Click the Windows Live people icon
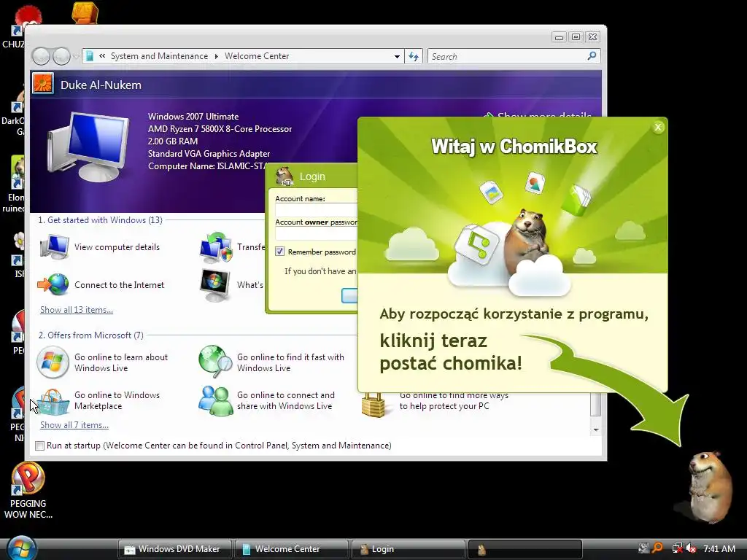 pyautogui.click(x=215, y=400)
